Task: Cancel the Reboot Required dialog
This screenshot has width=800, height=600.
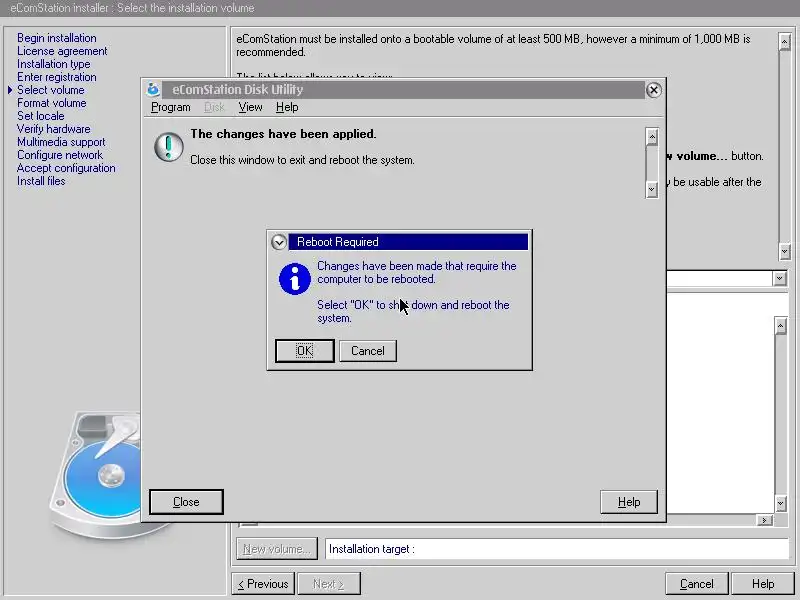Action: tap(367, 351)
